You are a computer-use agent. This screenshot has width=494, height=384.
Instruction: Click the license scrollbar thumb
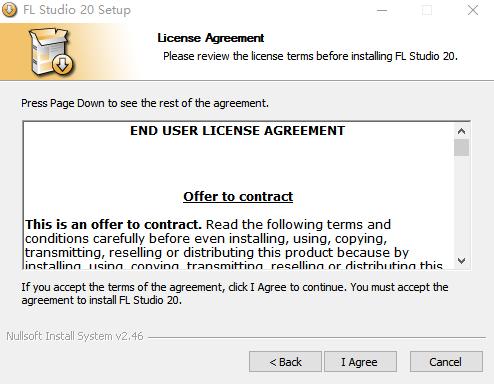click(x=461, y=148)
